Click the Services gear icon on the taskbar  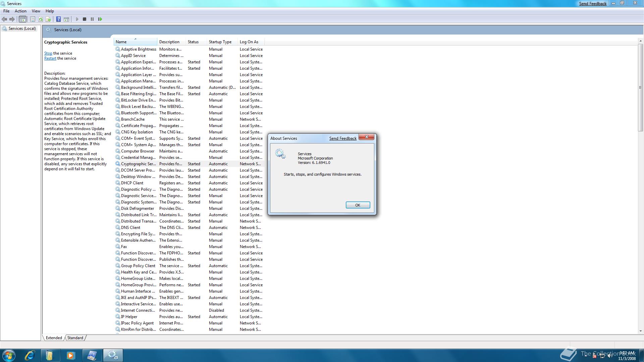(113, 355)
